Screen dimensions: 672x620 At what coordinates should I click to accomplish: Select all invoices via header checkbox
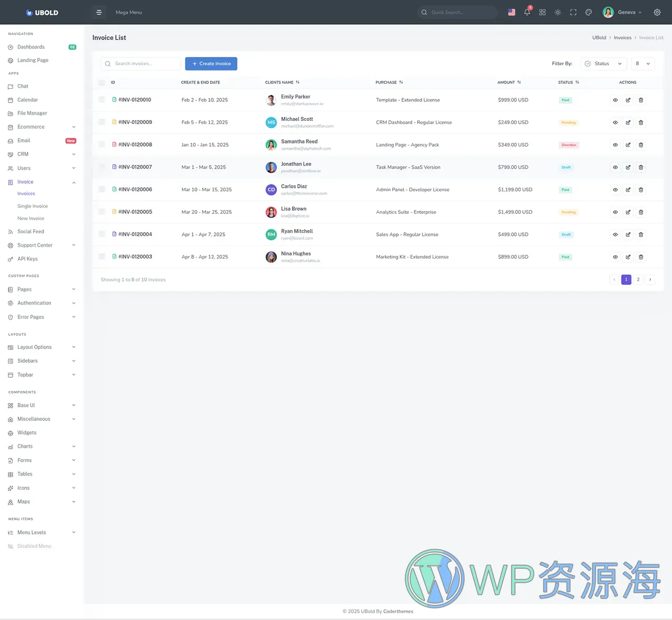(101, 82)
